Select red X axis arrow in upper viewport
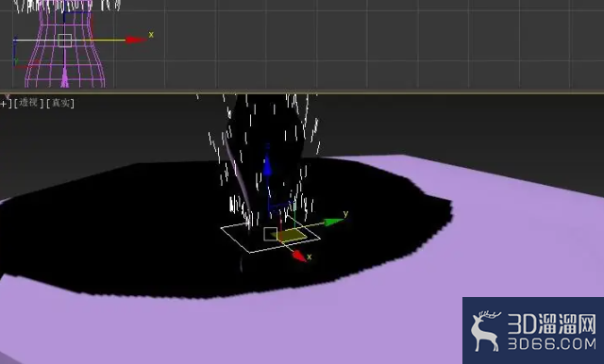604x364 pixels. (135, 40)
